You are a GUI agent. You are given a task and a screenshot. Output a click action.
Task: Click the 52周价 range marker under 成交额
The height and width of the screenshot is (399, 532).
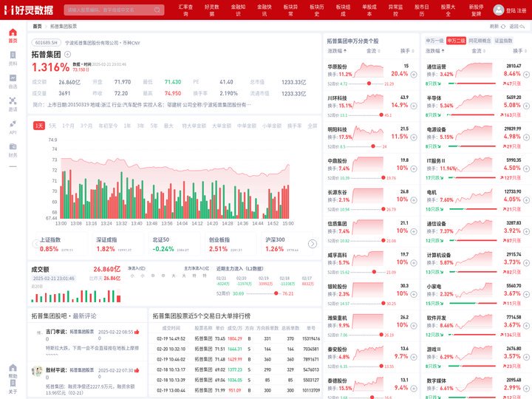pyautogui.click(x=276, y=293)
